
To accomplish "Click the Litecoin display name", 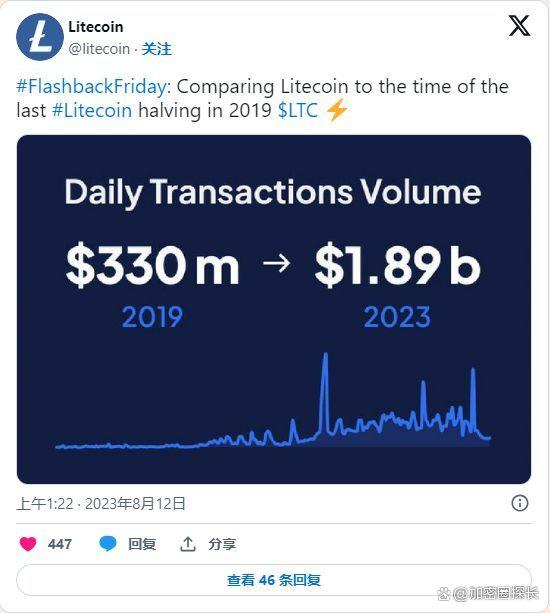I will tap(96, 27).
